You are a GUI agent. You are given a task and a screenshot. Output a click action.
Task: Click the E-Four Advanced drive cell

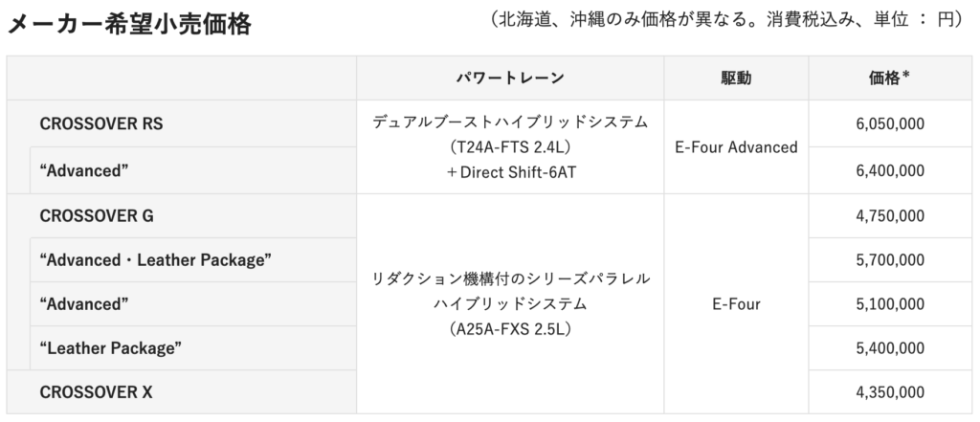click(736, 147)
